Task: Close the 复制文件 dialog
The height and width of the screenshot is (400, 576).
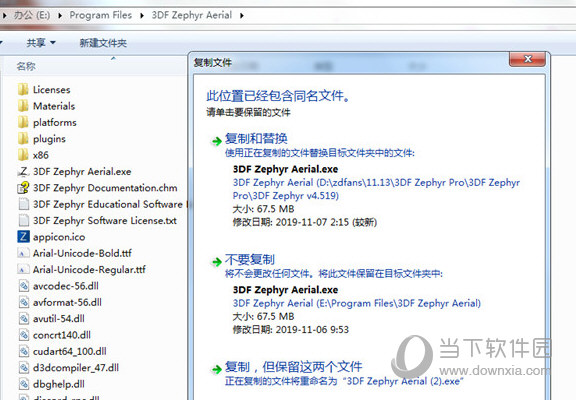Action: [527, 59]
